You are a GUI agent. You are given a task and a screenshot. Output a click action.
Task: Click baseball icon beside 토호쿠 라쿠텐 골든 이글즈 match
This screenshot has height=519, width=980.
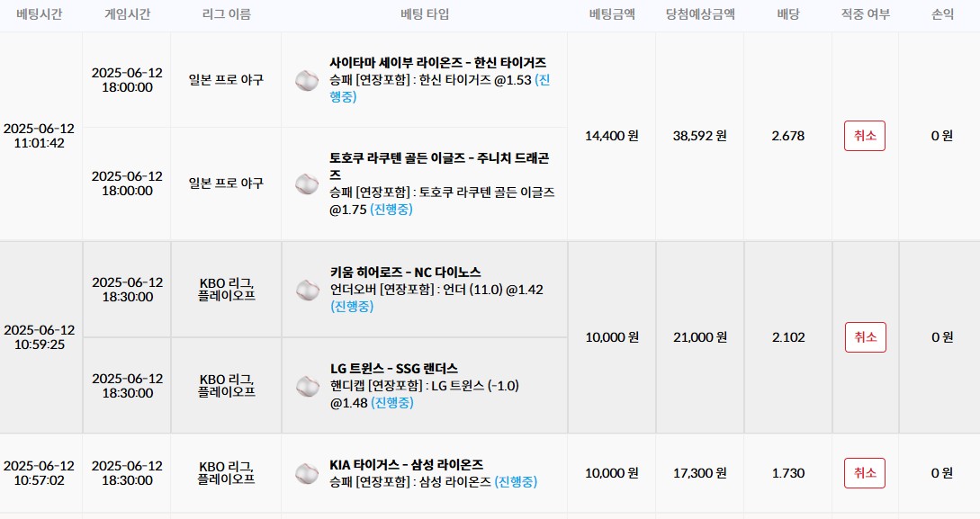[307, 183]
